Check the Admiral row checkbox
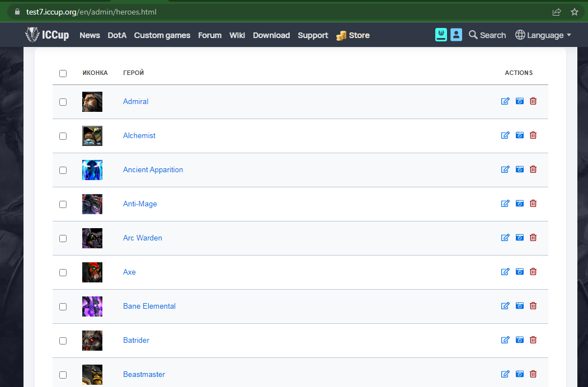Screen dimensions: 588x387 (63, 102)
